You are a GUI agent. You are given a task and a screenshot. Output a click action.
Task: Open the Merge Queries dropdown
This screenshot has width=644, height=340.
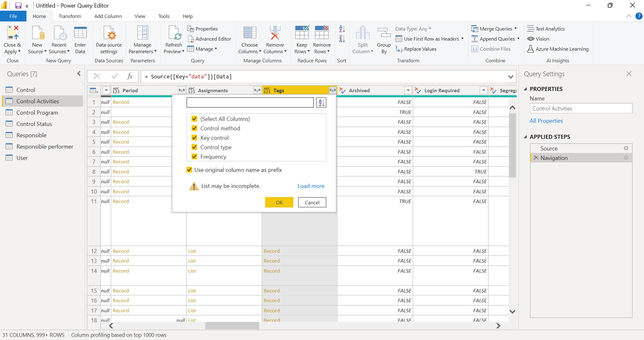[x=516, y=29]
